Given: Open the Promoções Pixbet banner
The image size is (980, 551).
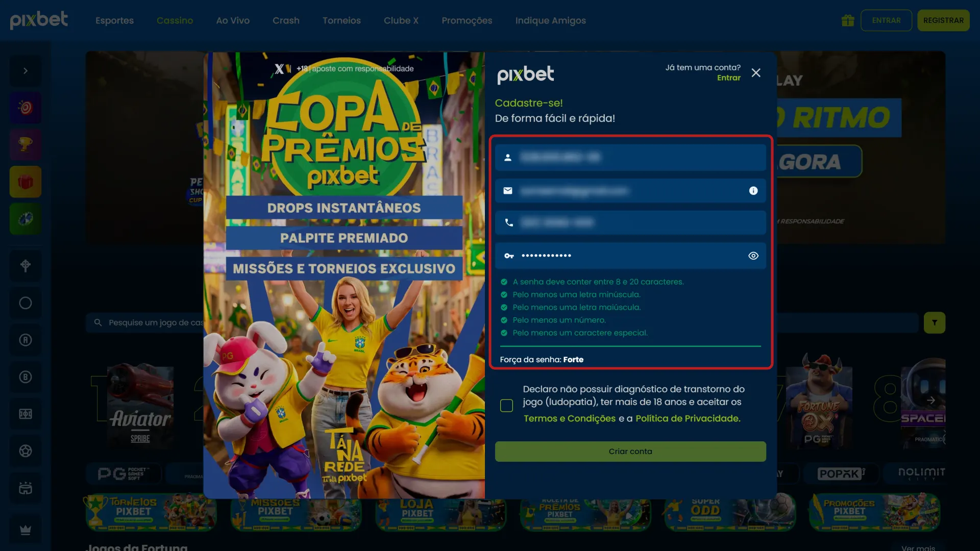Looking at the screenshot, I should point(875,512).
